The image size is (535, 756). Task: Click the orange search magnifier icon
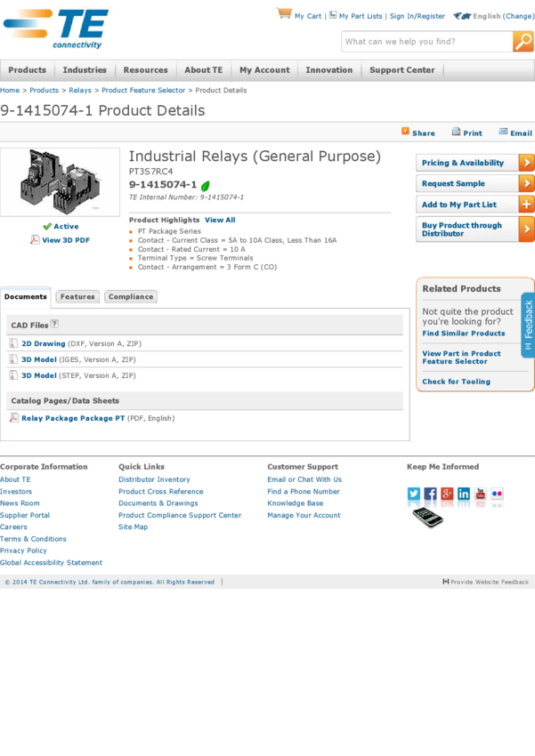523,42
